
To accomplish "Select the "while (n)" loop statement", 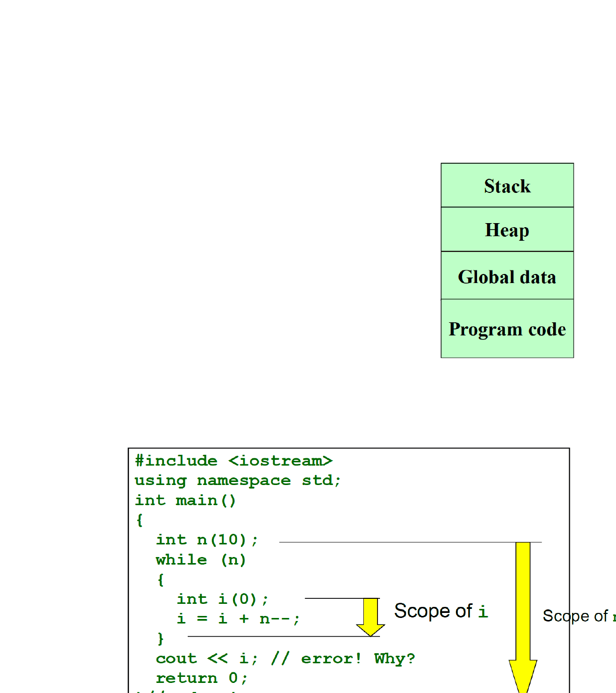I will (x=201, y=560).
